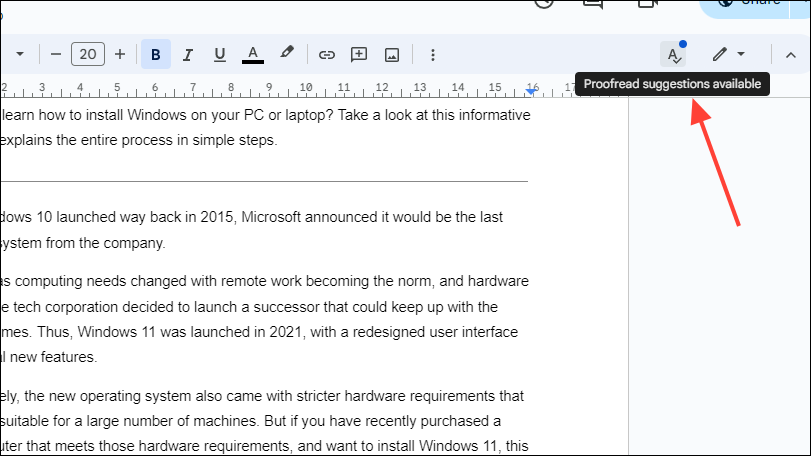The image size is (811, 456).
Task: Click the text "explains the entire process"
Action: tap(86, 141)
